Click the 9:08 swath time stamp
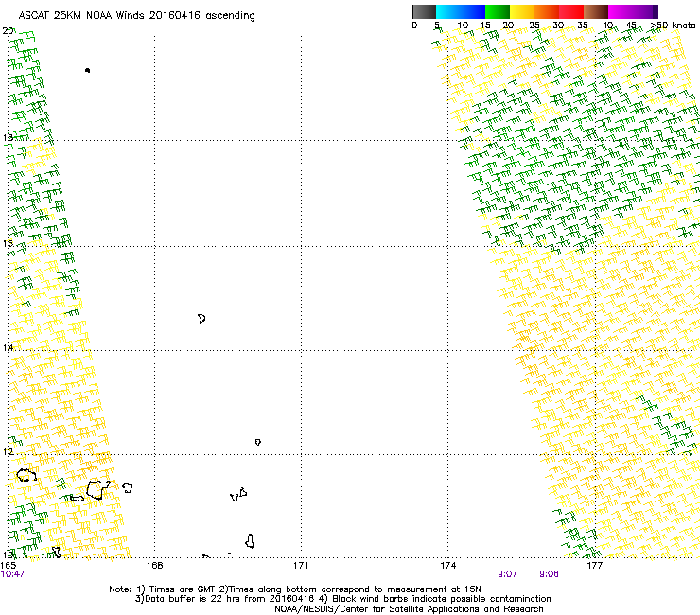 tap(549, 574)
